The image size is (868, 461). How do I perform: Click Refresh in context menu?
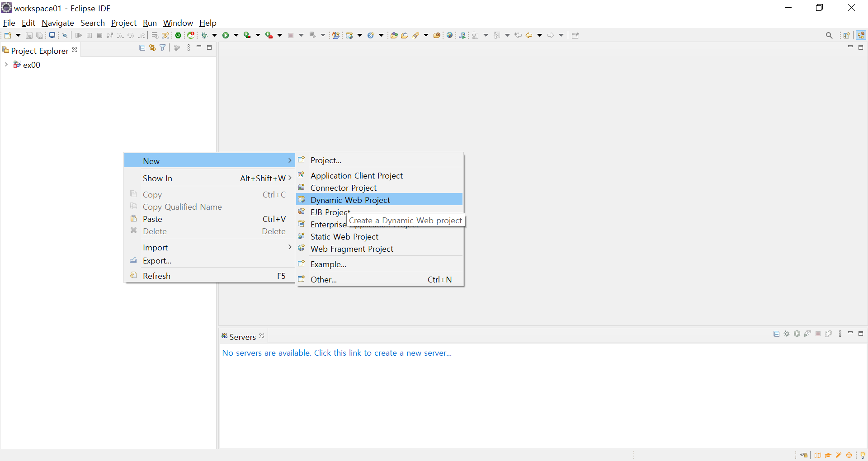coord(209,276)
